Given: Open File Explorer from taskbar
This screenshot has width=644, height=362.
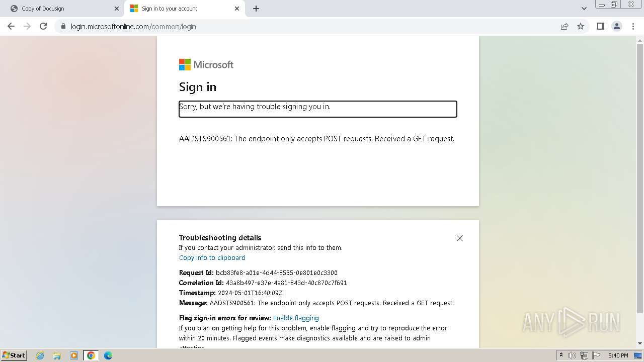Looking at the screenshot, I should 57,355.
